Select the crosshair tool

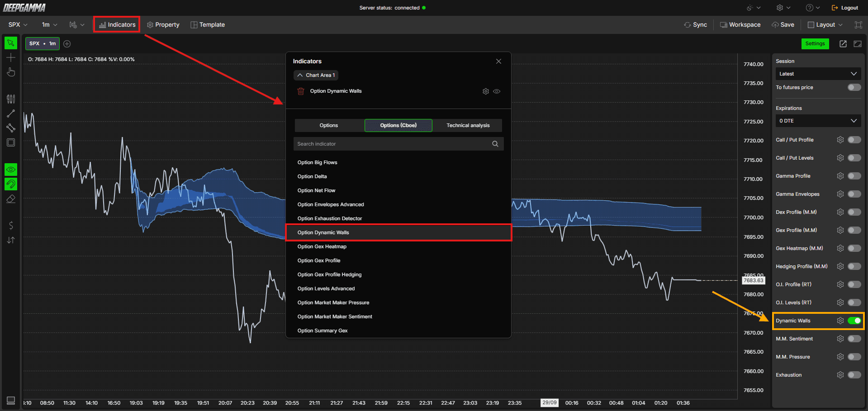(11, 57)
